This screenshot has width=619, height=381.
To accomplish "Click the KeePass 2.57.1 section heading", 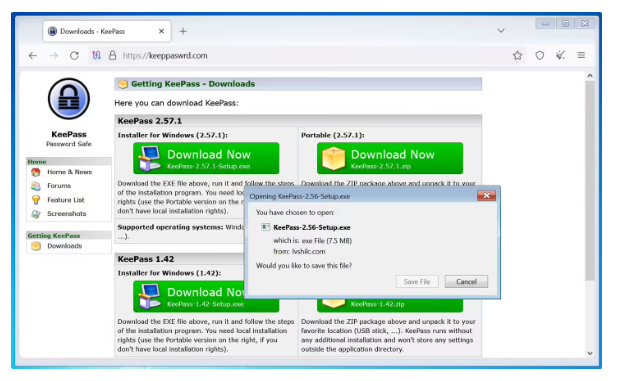I will point(150,121).
